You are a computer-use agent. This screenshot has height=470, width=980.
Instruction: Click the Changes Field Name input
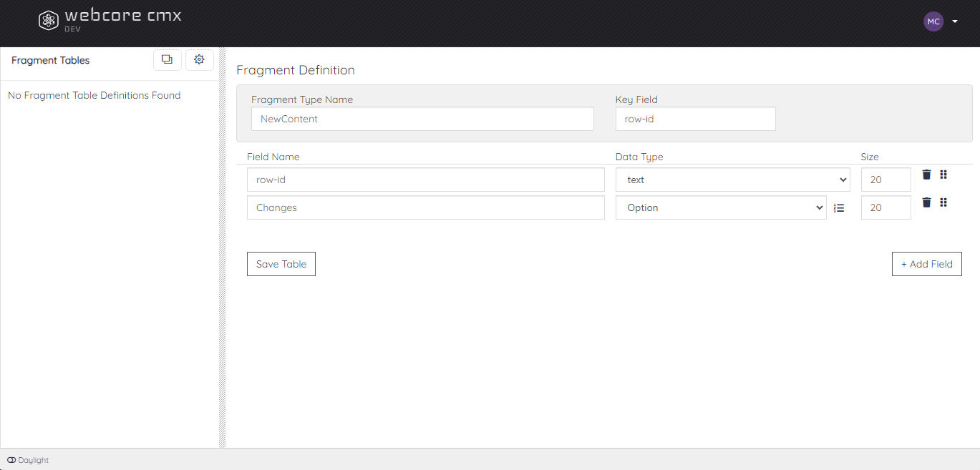[x=426, y=207]
